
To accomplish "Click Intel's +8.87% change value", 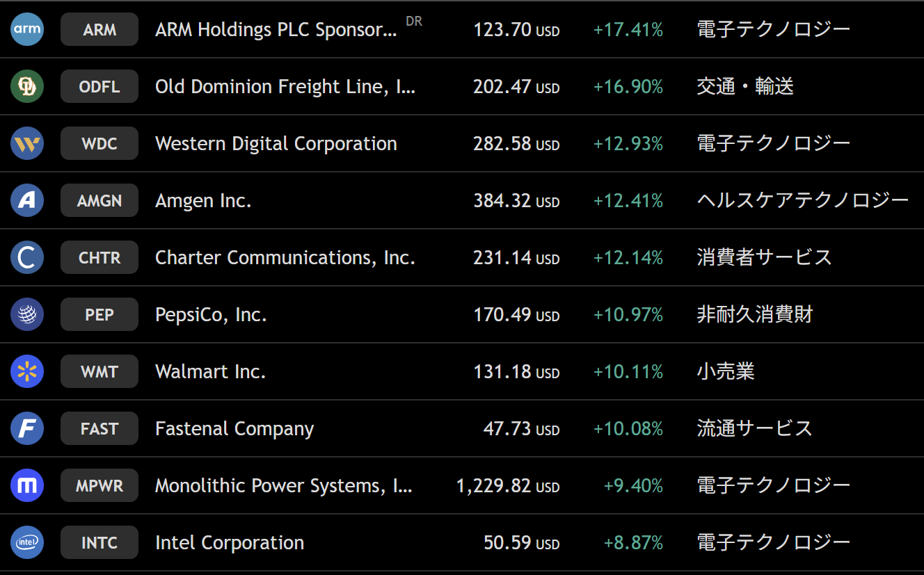I will pos(633,542).
